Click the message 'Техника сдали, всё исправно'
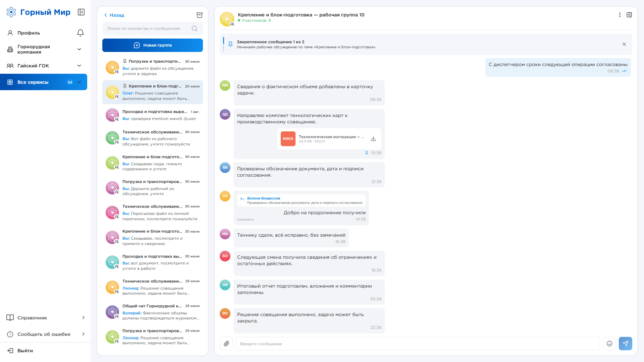The image size is (644, 362). point(291,238)
